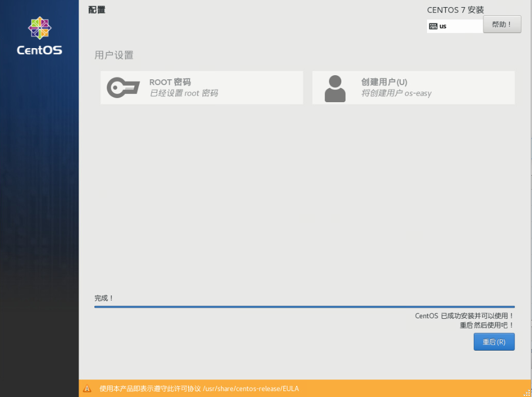Image resolution: width=532 pixels, height=397 pixels.
Task: Click the key icon for ROOT password
Action: 123,88
